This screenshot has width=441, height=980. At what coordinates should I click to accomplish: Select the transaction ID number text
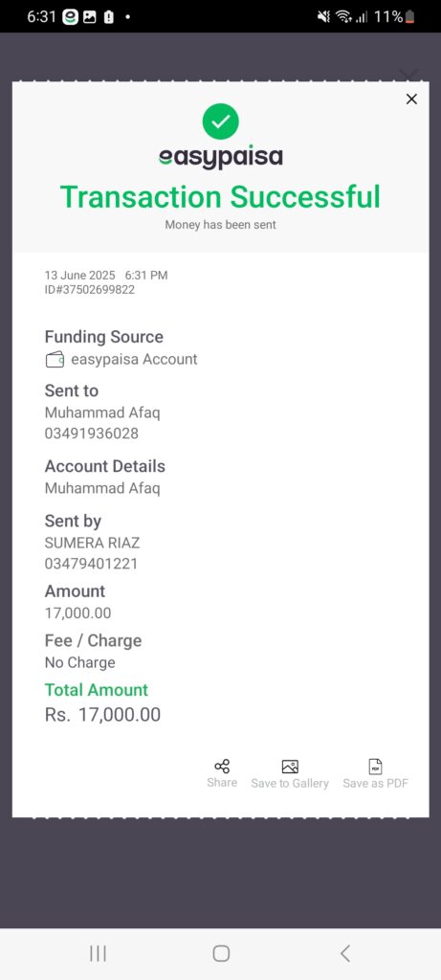(89, 289)
